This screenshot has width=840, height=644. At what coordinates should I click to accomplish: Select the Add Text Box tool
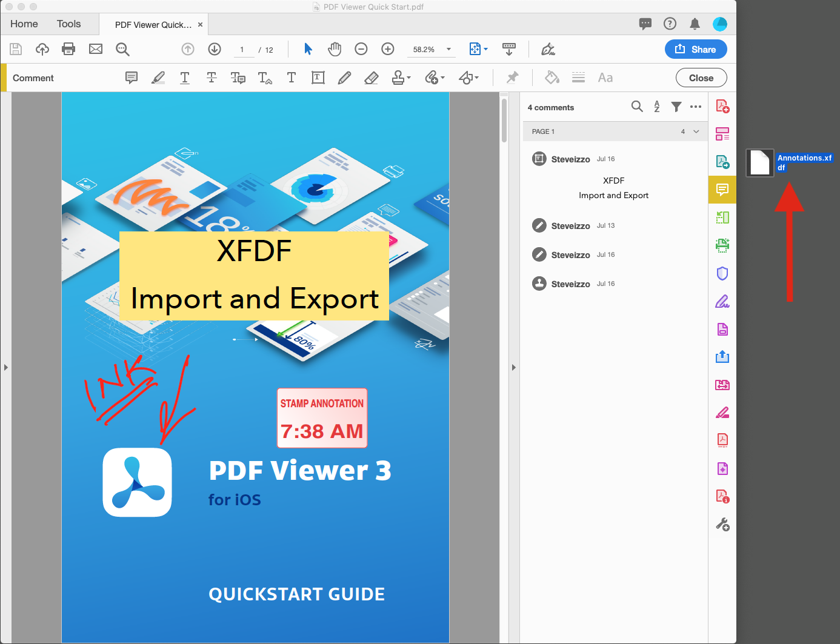tap(318, 78)
